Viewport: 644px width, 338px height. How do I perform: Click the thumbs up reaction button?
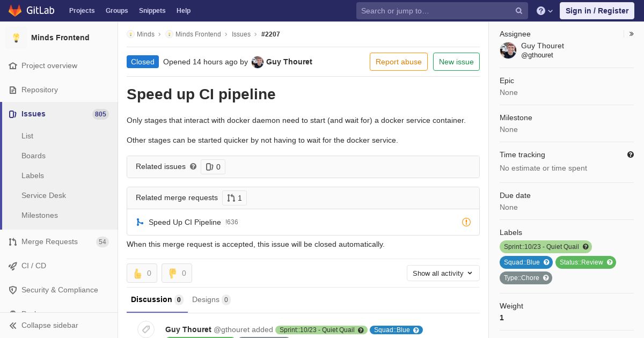click(x=142, y=273)
